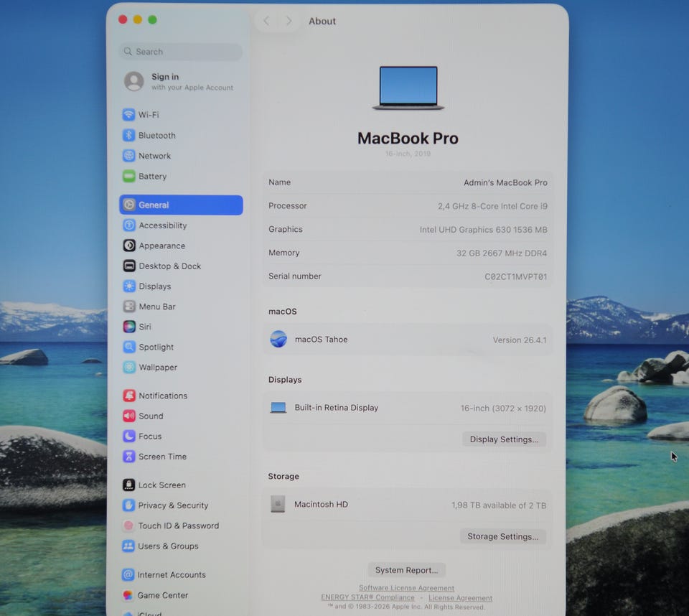Click 2,4 GHz 8-Core Intel Core i9
Screen dimensions: 689x616
(x=492, y=206)
